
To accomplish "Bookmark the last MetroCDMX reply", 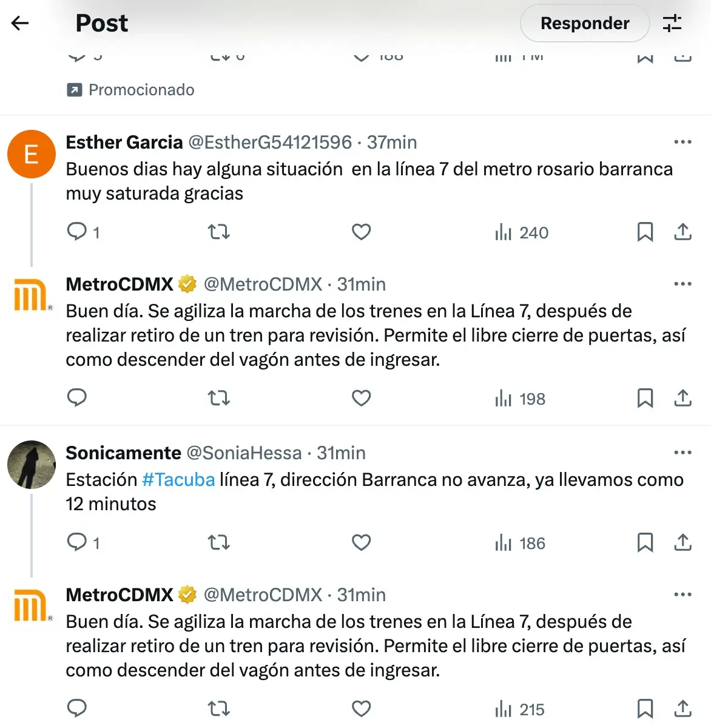I will [645, 709].
